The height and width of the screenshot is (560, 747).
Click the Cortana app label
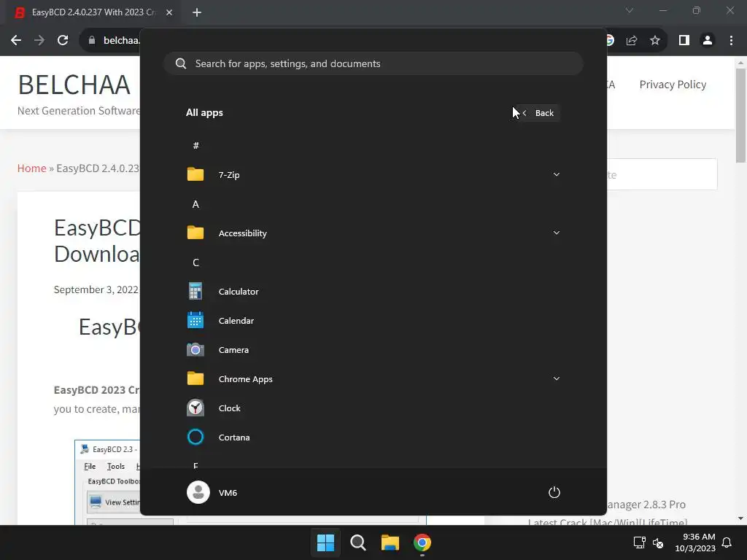pyautogui.click(x=234, y=437)
